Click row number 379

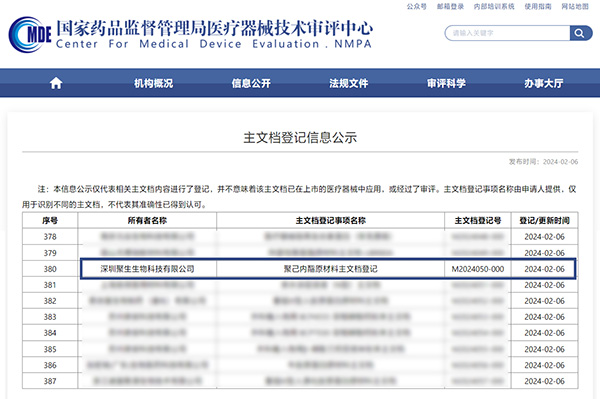(x=50, y=253)
